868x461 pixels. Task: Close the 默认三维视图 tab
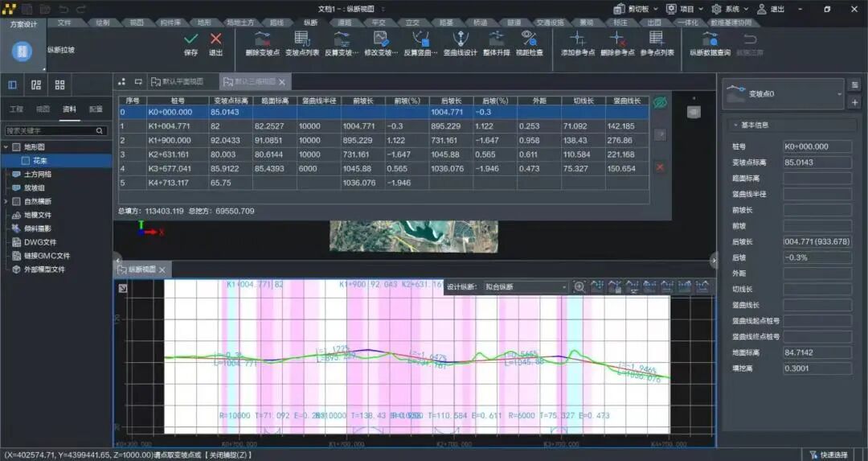[282, 82]
